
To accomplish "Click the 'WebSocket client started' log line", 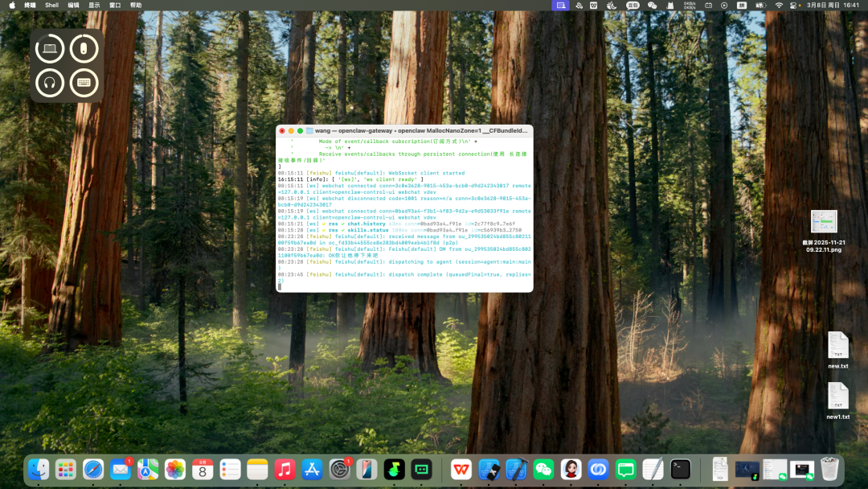I will [371, 173].
